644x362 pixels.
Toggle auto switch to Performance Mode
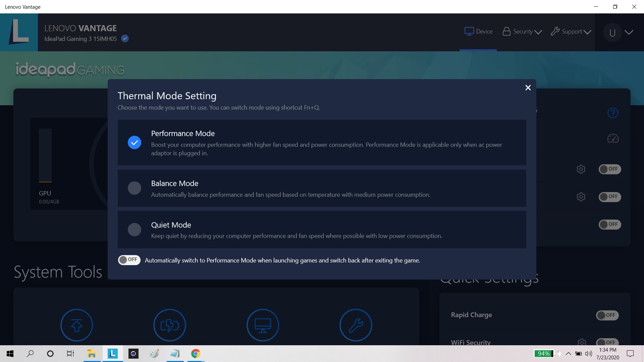pos(129,260)
